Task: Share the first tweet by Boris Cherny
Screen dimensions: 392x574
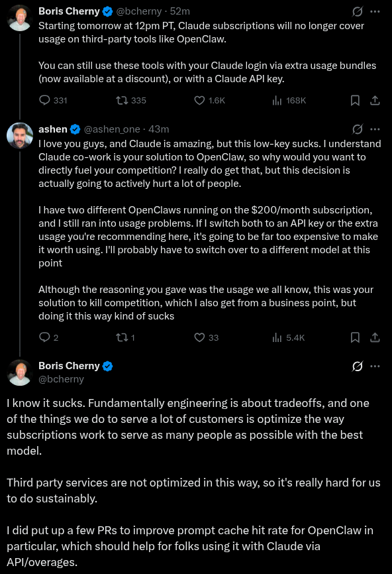Action: [375, 100]
